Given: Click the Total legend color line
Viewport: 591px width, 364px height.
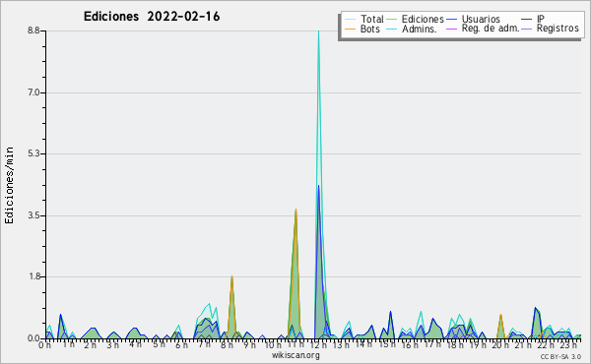Looking at the screenshot, I should click(x=350, y=20).
